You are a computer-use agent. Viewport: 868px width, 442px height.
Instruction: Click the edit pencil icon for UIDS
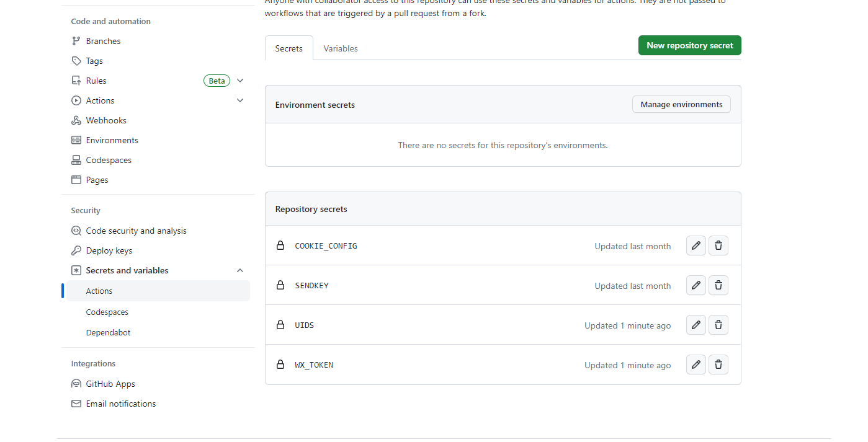click(696, 325)
